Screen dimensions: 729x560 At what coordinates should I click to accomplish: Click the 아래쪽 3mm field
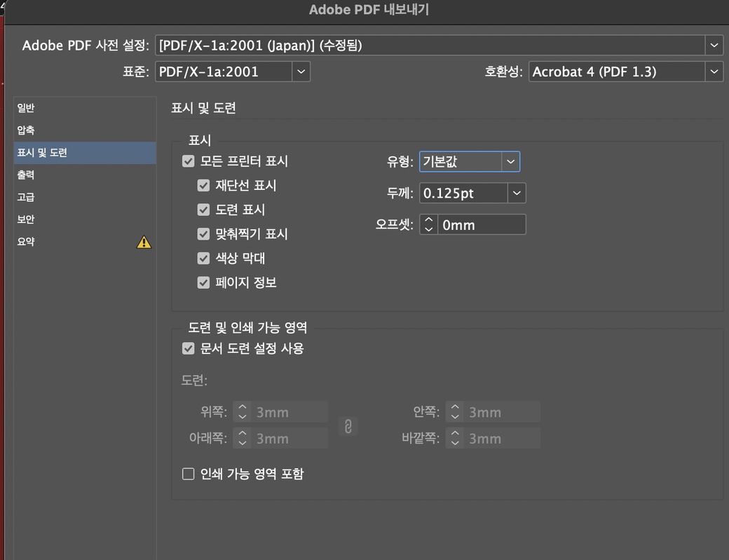(289, 438)
